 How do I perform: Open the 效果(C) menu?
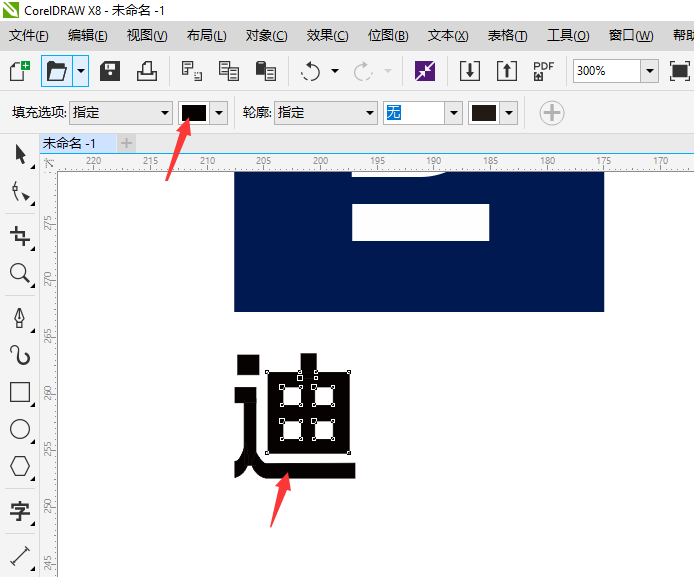pyautogui.click(x=327, y=35)
